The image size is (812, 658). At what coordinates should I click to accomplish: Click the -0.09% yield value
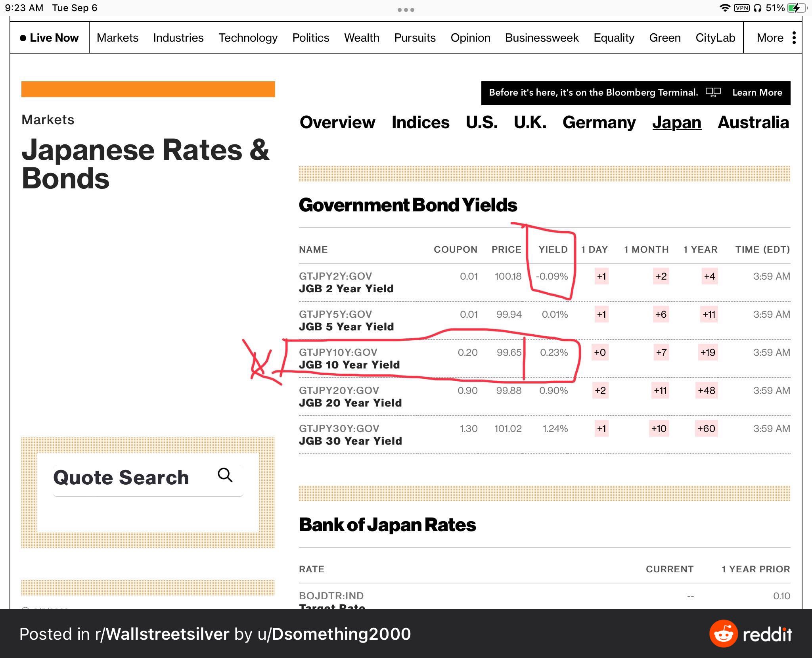552,276
